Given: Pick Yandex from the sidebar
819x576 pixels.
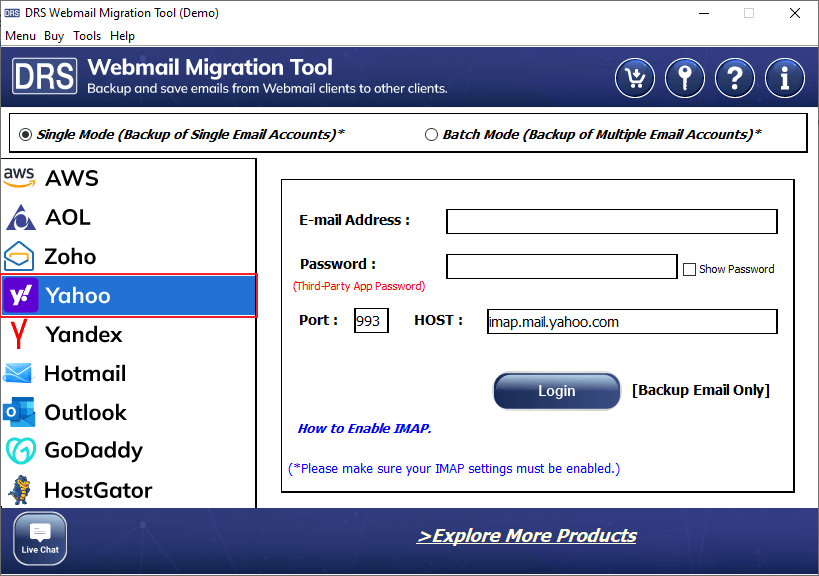Looking at the screenshot, I should click(x=83, y=334).
